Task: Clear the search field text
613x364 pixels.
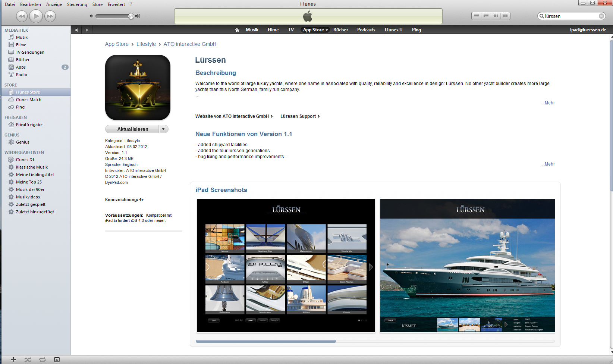Action: (601, 16)
